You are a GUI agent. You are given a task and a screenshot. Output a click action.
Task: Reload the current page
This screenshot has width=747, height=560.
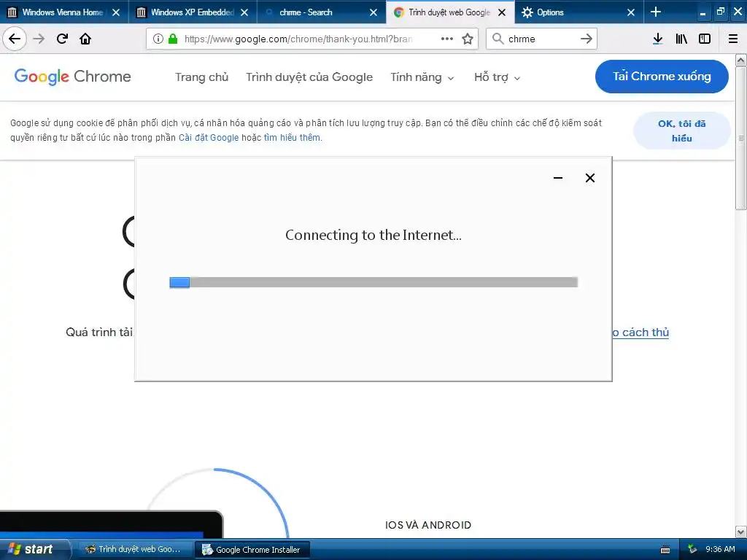click(x=62, y=39)
